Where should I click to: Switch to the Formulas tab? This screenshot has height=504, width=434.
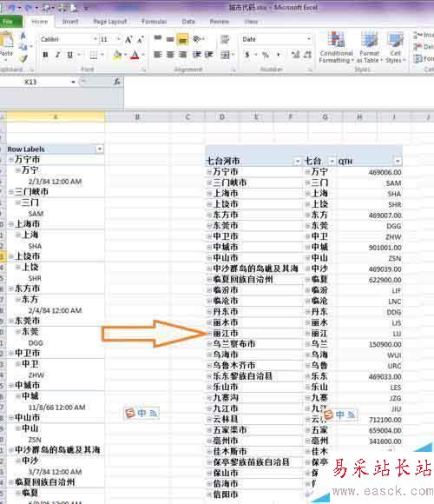point(155,22)
